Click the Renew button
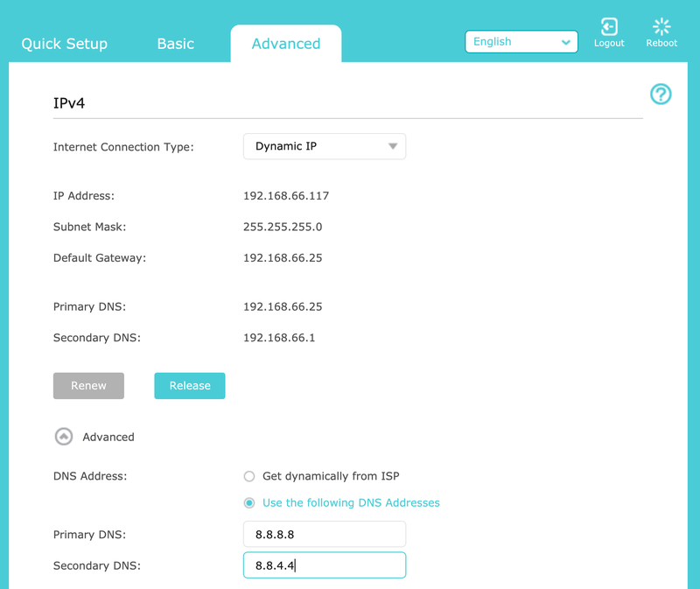 click(88, 386)
